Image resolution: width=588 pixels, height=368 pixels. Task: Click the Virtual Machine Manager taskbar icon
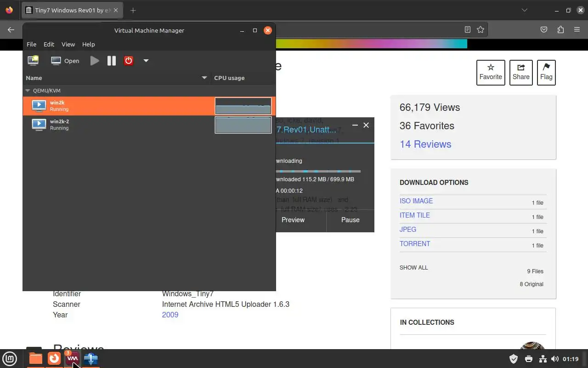(72, 359)
